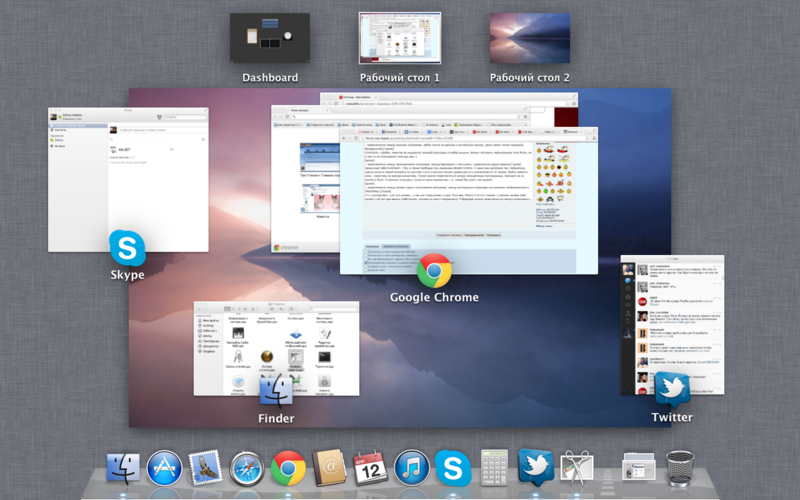Select the Terminal app icon in the Finder window
The height and width of the screenshot is (500, 800).
(x=324, y=357)
